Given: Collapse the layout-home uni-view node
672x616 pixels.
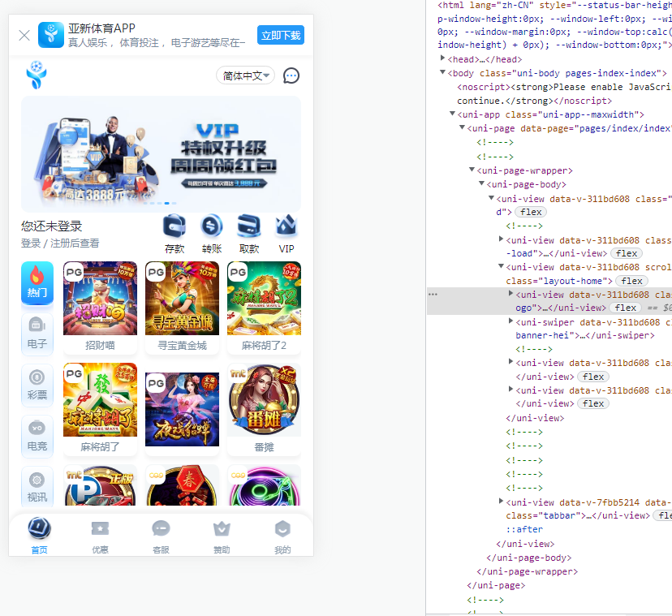Looking at the screenshot, I should 501,266.
